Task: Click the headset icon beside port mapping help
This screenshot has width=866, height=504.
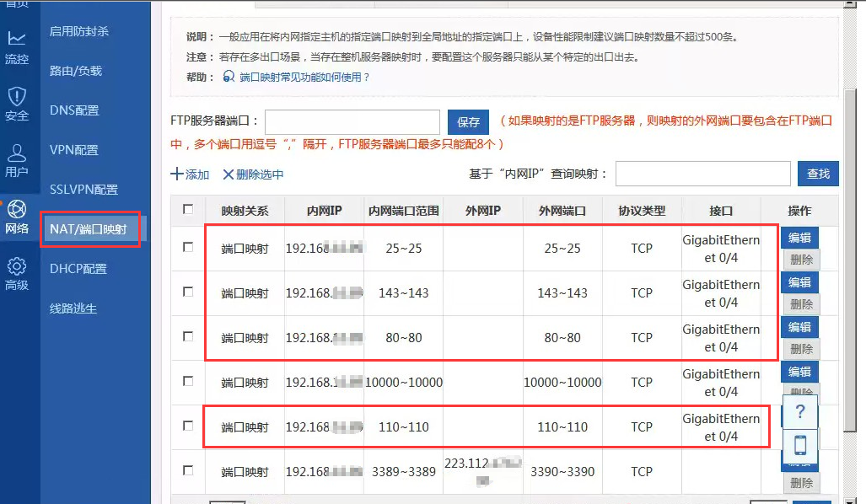Action: click(x=229, y=77)
